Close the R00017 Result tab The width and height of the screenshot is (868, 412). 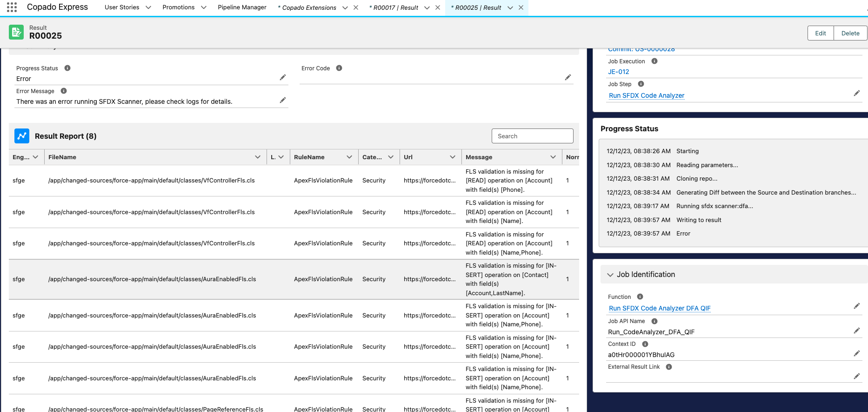[438, 7]
